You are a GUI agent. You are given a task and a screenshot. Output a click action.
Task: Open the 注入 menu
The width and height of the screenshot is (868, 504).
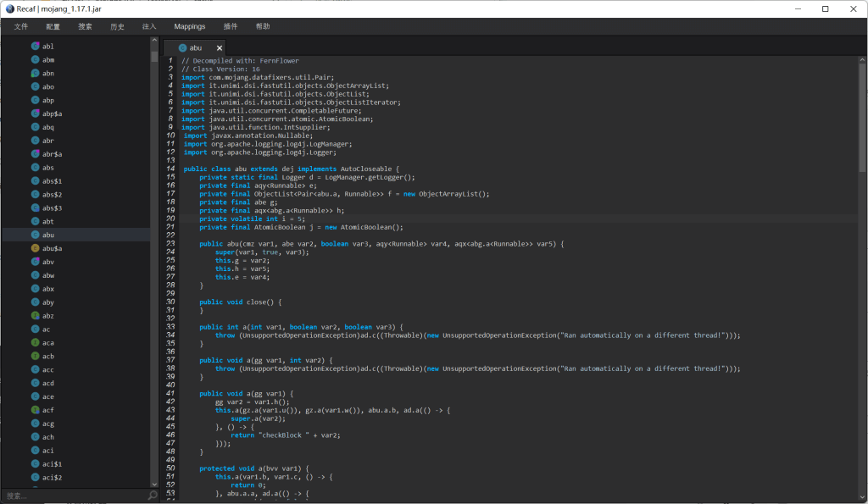coord(149,26)
